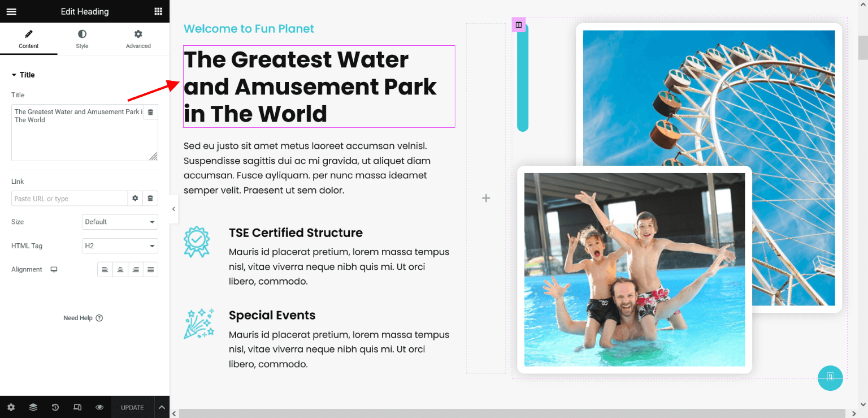The image size is (868, 418).
Task: Click the vertical scrollbar thumb
Action: click(863, 47)
